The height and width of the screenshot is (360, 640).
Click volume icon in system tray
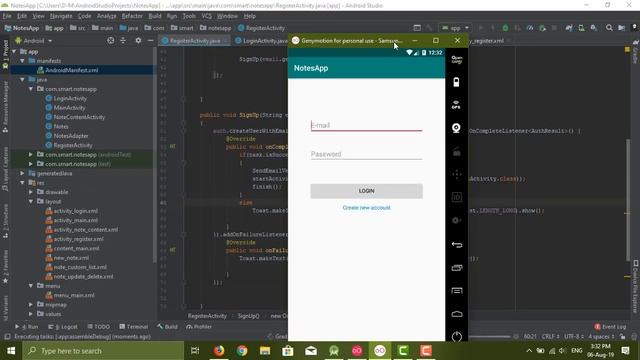(562, 351)
